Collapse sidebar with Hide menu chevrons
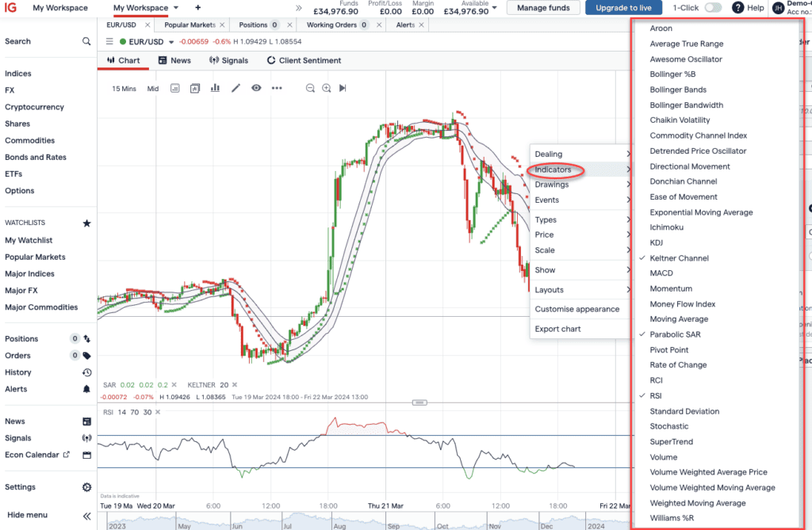 (87, 516)
